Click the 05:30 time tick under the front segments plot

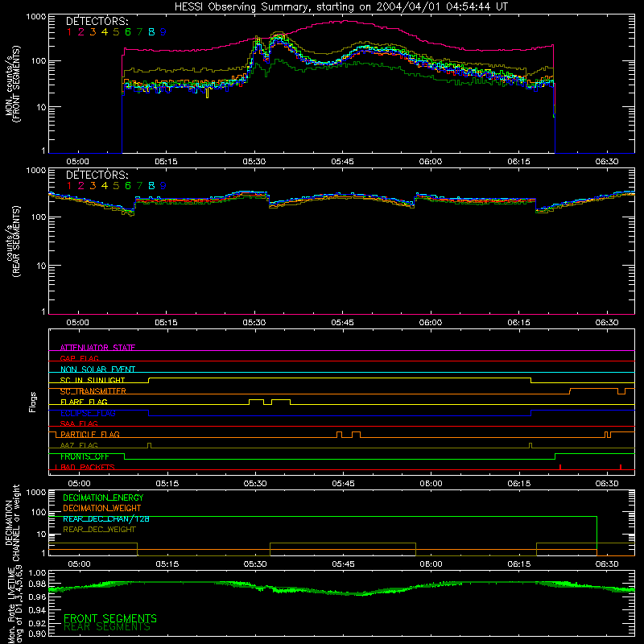pyautogui.click(x=254, y=162)
